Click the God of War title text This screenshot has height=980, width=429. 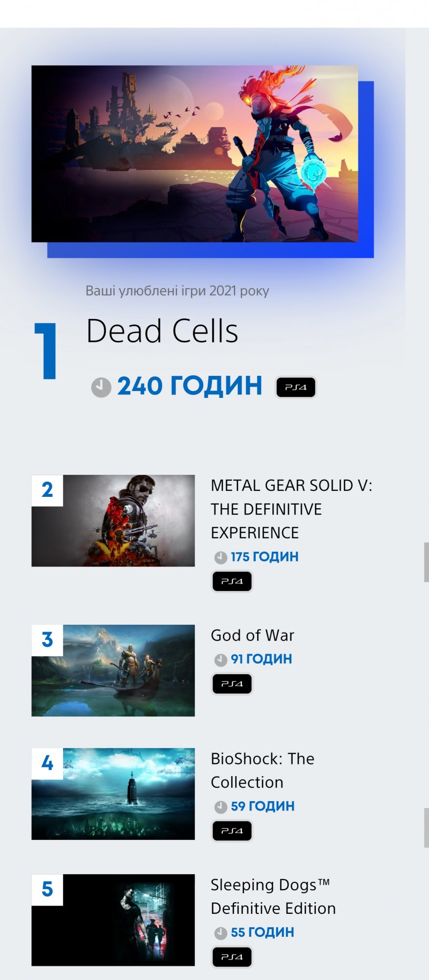click(252, 636)
